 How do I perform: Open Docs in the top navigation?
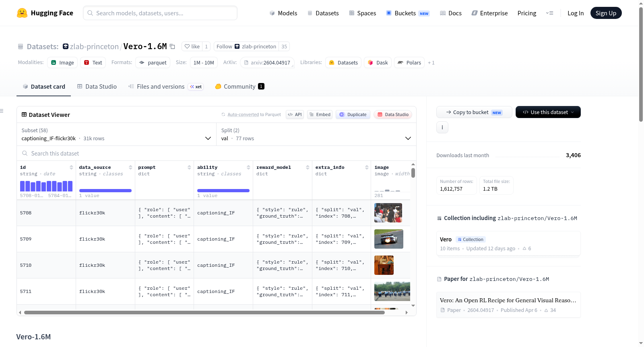point(451,13)
